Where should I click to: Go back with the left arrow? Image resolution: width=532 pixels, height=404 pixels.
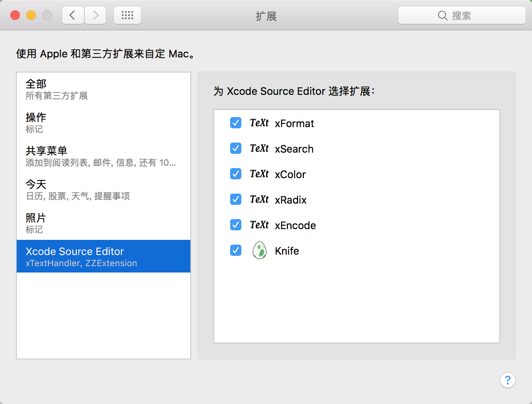tap(73, 16)
